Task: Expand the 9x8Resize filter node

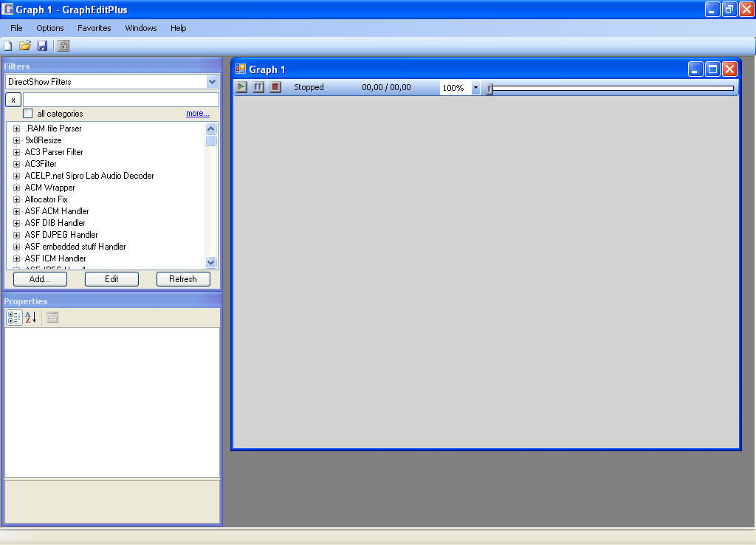Action: [16, 140]
